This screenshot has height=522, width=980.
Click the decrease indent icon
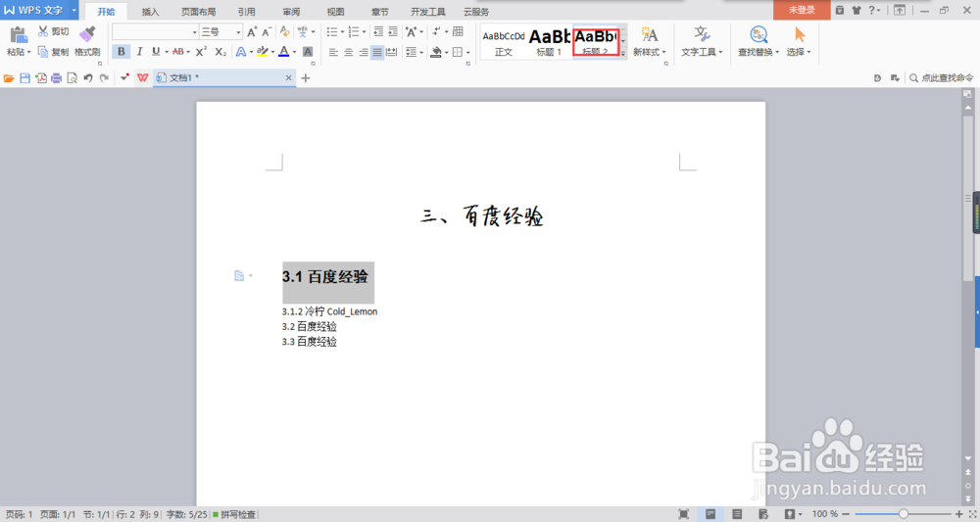coord(378,32)
